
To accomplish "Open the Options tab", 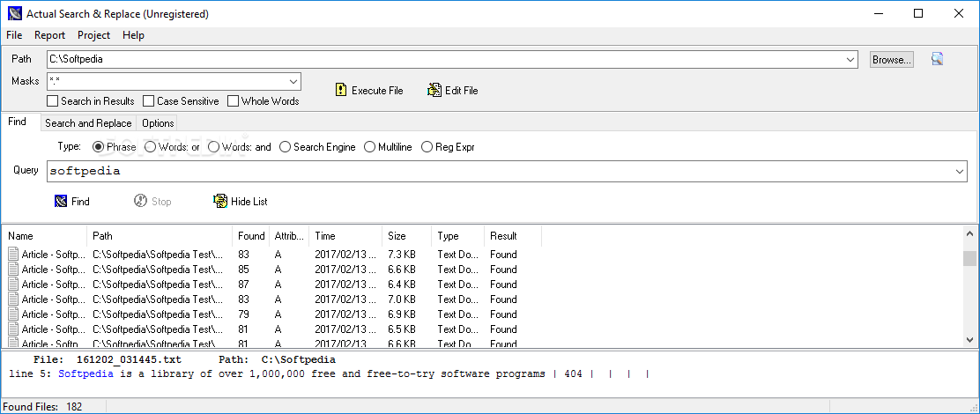I will [x=158, y=123].
